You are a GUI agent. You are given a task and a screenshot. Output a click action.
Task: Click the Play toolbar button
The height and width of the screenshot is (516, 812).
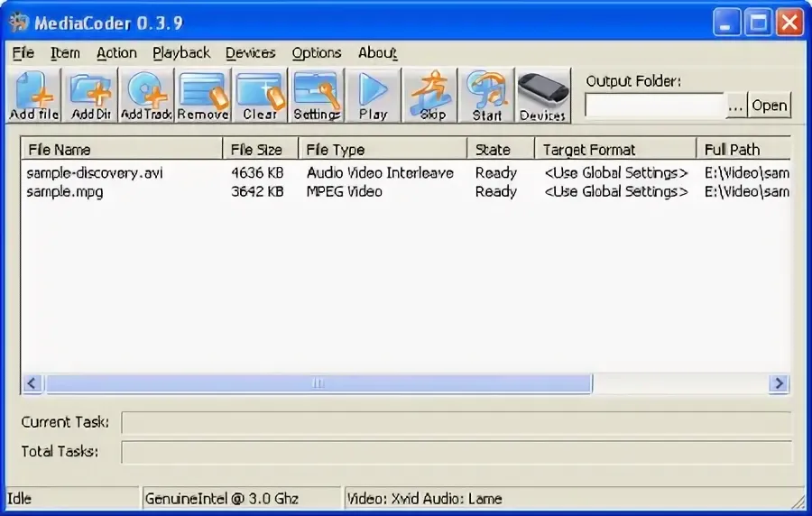[373, 96]
